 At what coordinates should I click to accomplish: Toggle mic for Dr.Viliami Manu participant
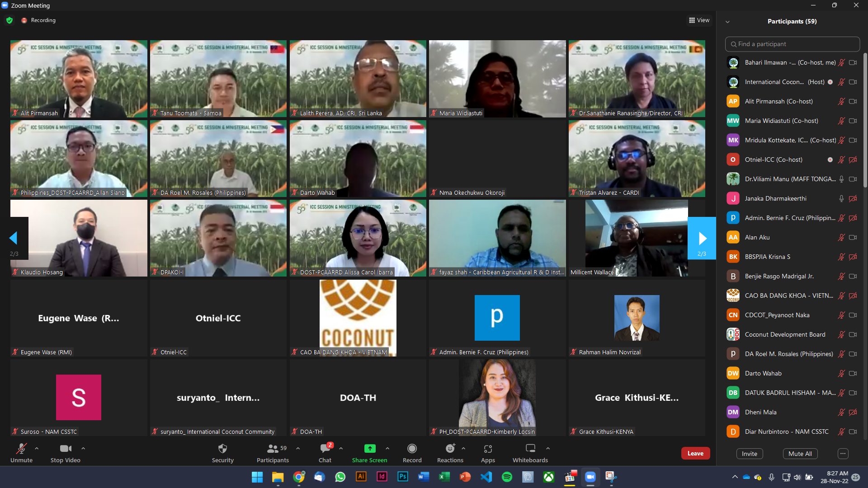841,179
